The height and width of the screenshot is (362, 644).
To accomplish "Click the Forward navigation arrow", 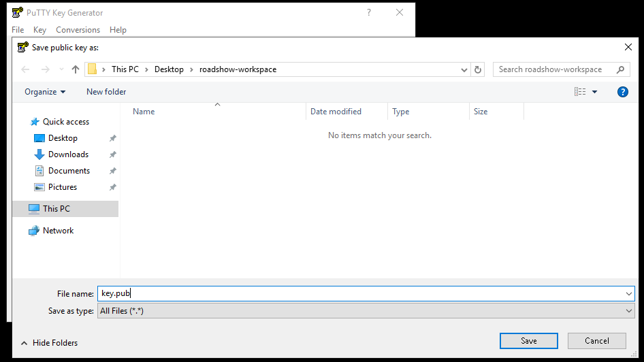I will 45,69.
